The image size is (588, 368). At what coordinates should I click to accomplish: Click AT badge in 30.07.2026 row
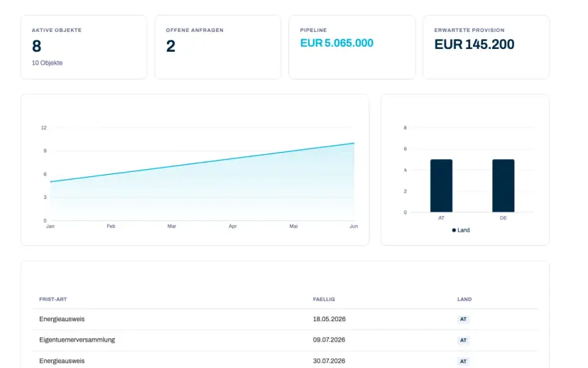[x=464, y=361]
